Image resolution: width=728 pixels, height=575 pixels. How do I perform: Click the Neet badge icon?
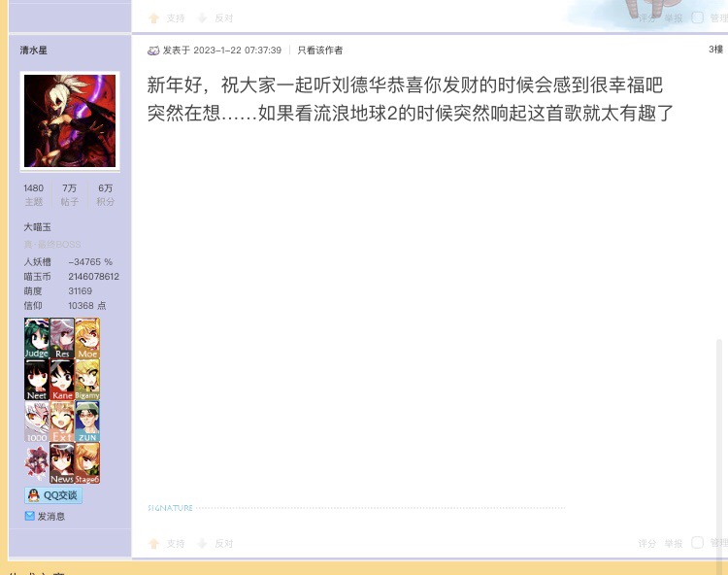[37, 381]
